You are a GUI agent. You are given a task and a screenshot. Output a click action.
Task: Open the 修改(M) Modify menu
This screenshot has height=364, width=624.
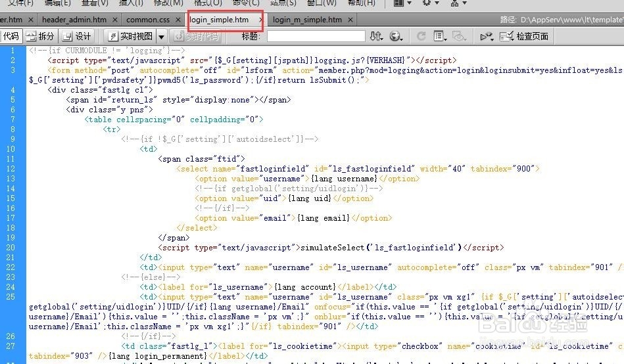coord(168,3)
